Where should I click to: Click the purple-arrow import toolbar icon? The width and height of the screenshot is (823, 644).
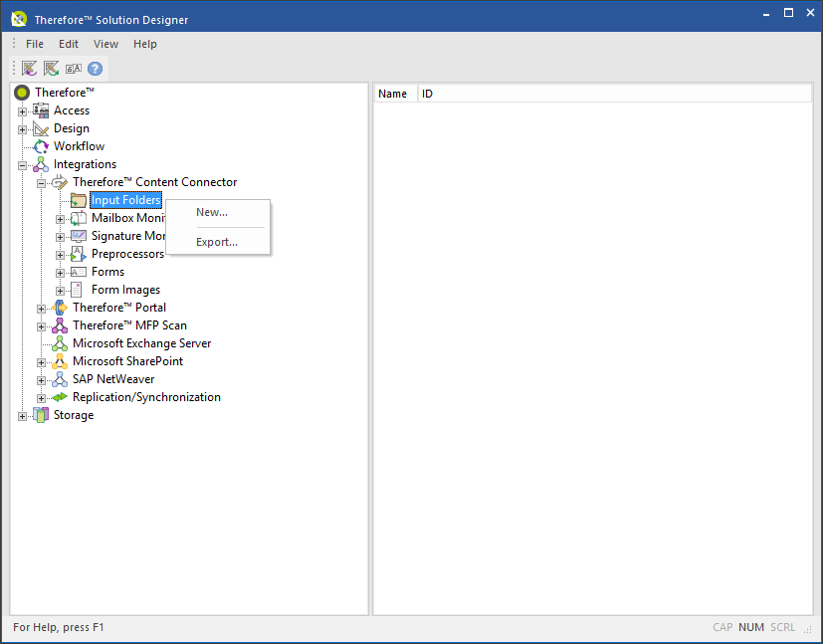tap(29, 68)
